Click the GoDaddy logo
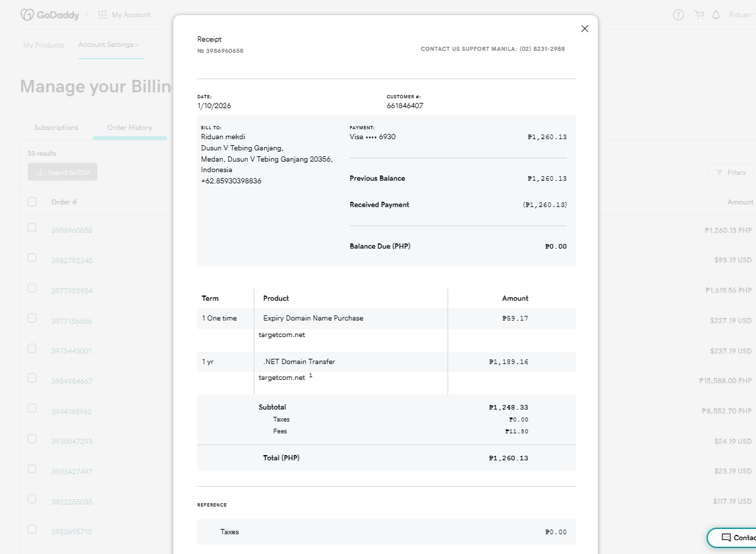 (x=45, y=15)
